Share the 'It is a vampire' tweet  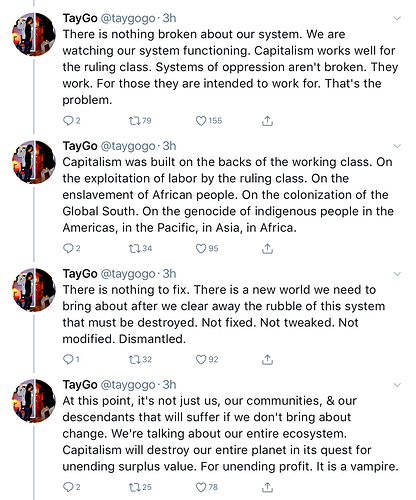coord(267,487)
